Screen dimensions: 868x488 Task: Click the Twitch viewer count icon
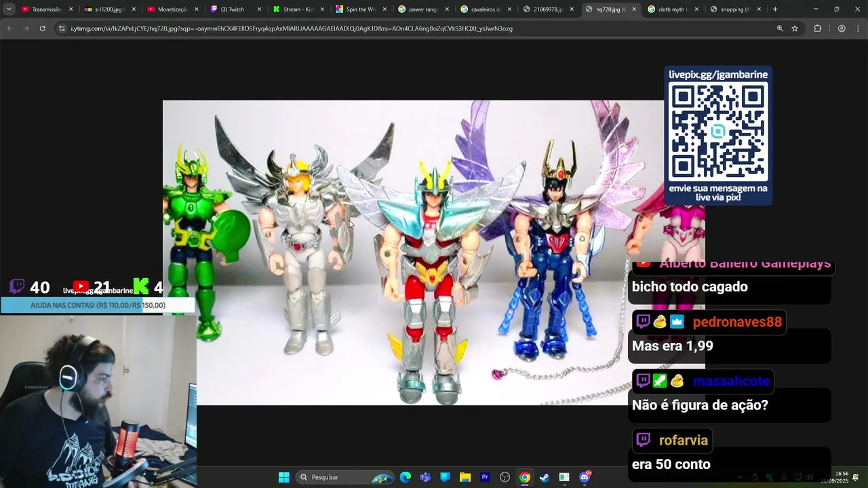pos(18,287)
